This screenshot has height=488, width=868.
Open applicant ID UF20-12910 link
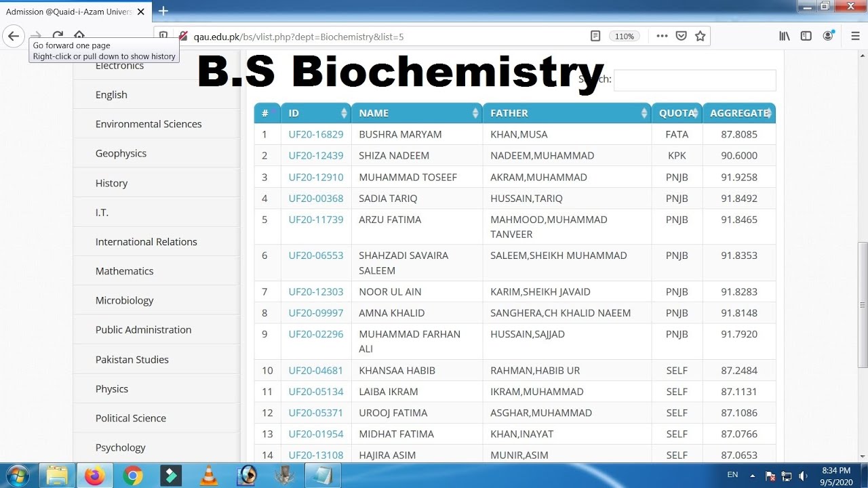click(x=316, y=177)
